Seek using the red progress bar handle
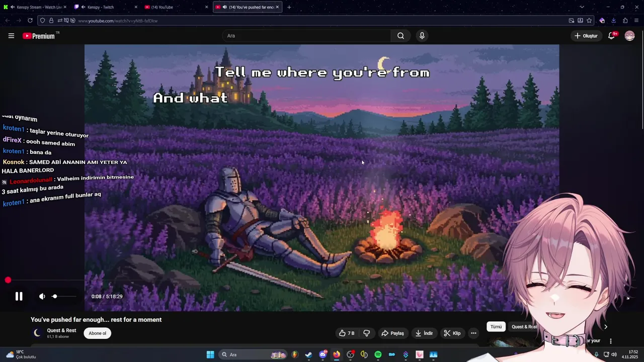 tap(8, 280)
